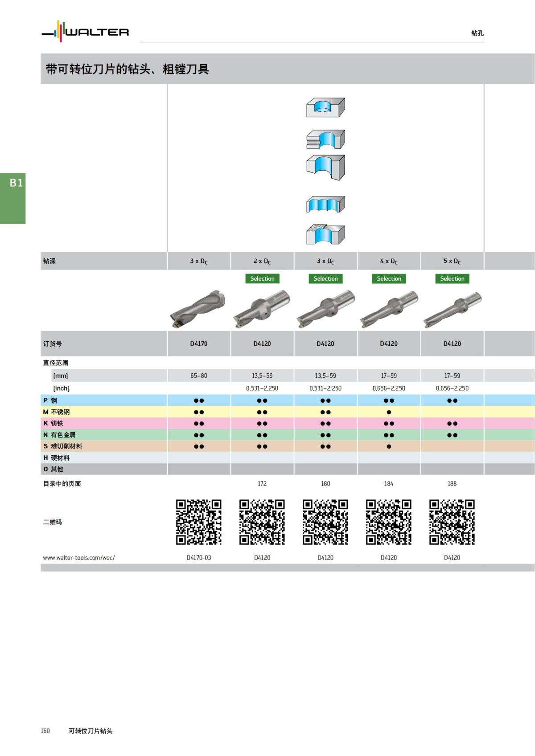Click the D4170-03 code label

pyautogui.click(x=199, y=557)
